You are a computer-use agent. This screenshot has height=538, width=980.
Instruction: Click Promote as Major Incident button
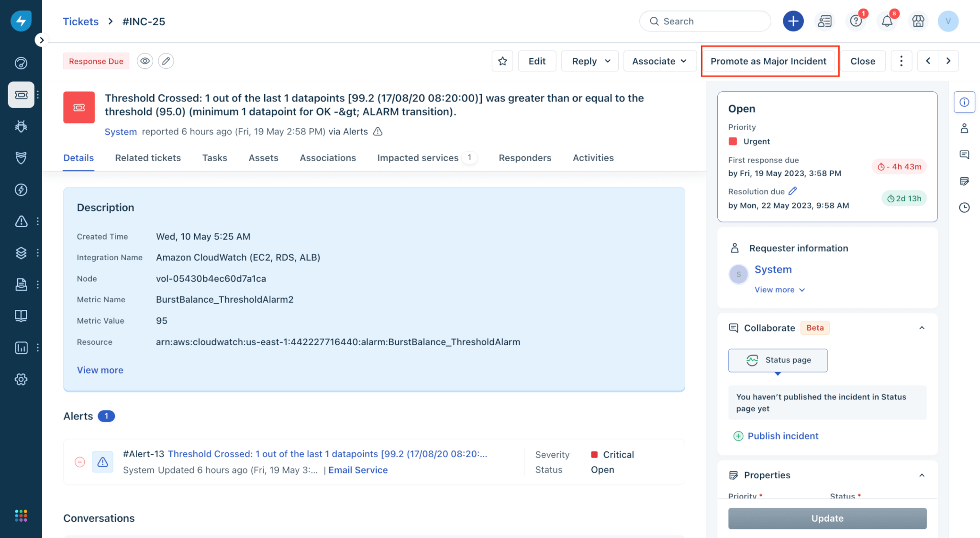point(768,61)
